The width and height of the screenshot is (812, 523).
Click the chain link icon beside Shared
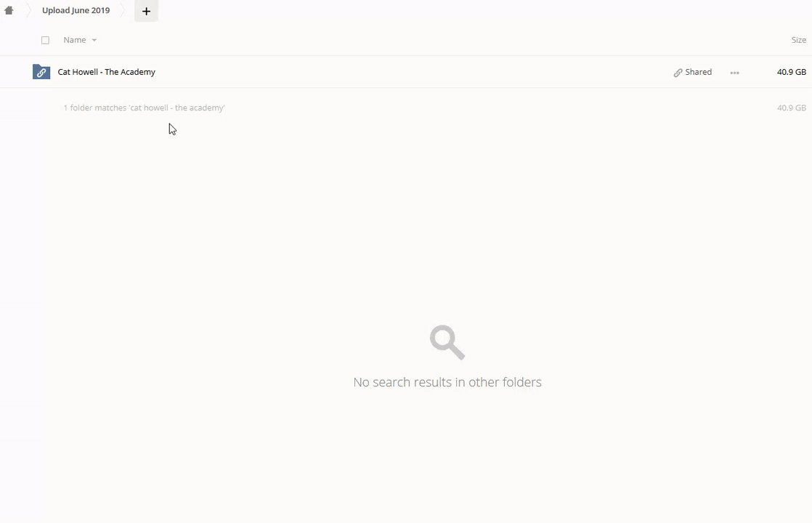click(x=678, y=73)
